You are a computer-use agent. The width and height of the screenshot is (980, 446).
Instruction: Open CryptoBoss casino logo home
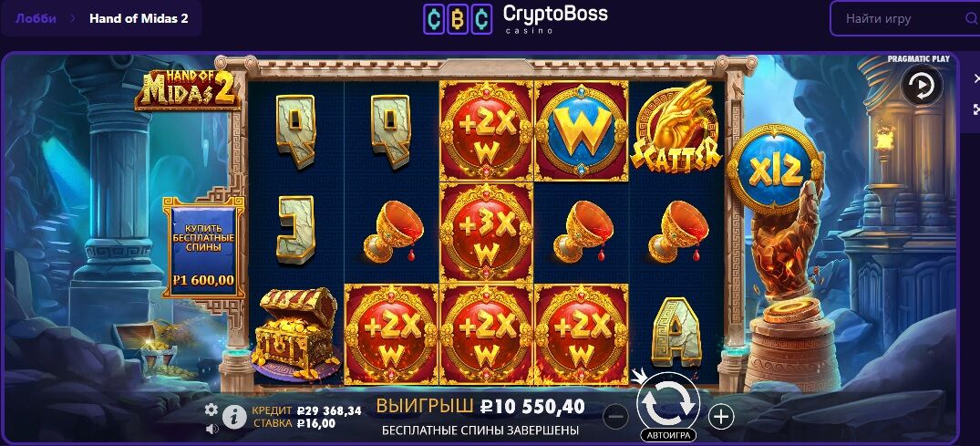[x=516, y=18]
